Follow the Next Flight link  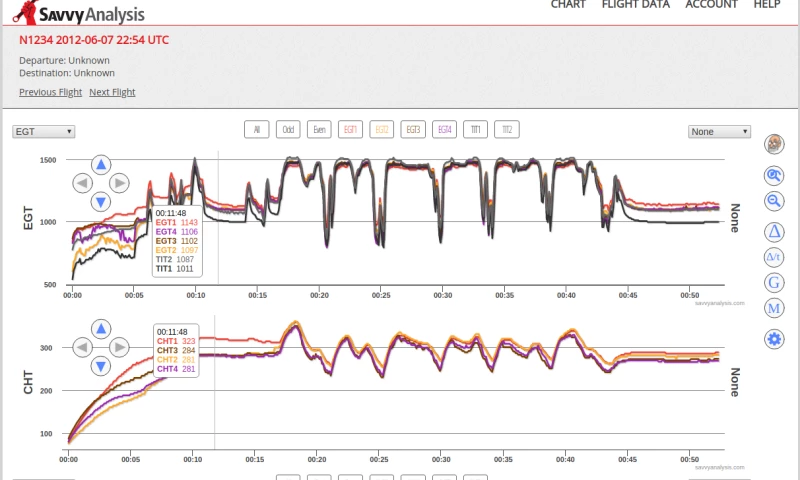point(112,92)
